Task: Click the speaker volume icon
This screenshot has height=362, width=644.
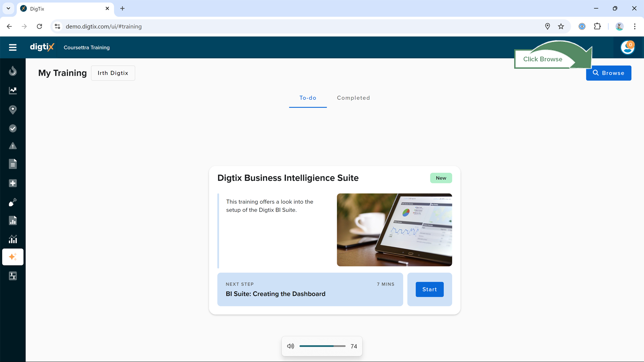Action: (x=290, y=346)
